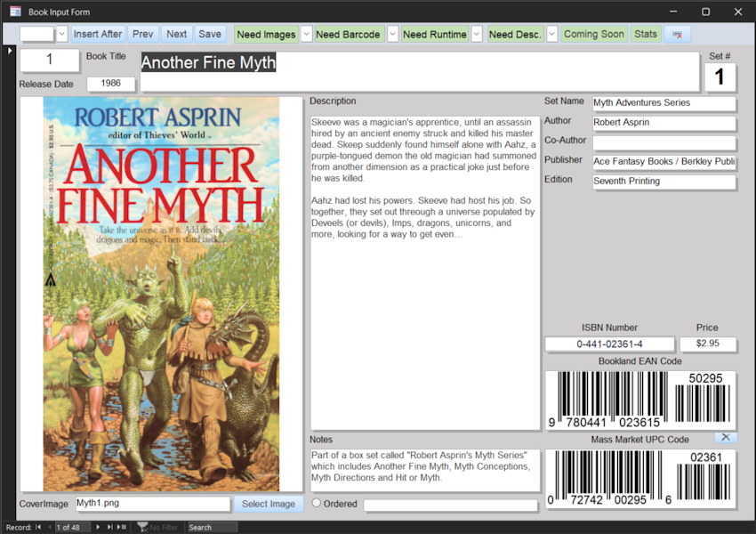Click the Set # field
This screenshot has height=534, width=756.
[x=720, y=77]
